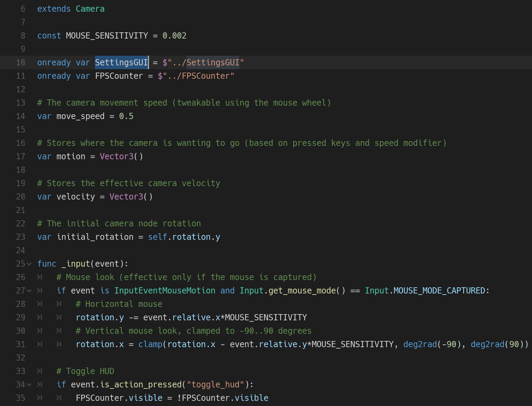
Task: Click the value 0.5 on line 14
Action: (x=126, y=116)
